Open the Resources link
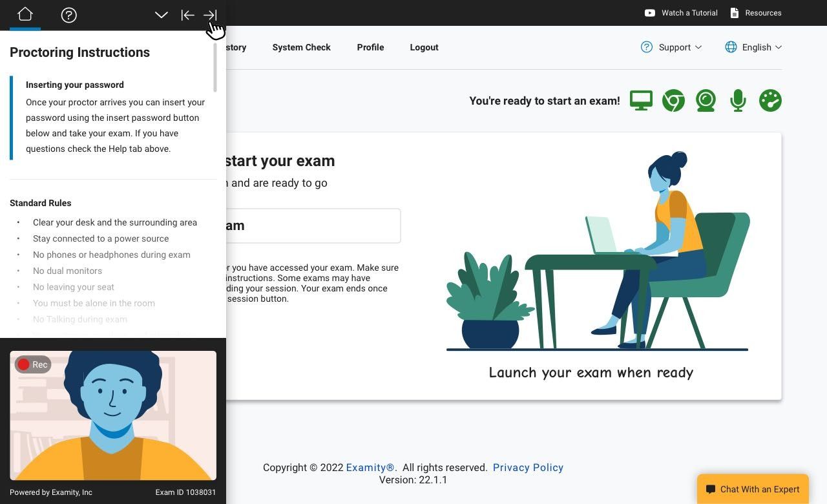This screenshot has width=827, height=504. (763, 13)
